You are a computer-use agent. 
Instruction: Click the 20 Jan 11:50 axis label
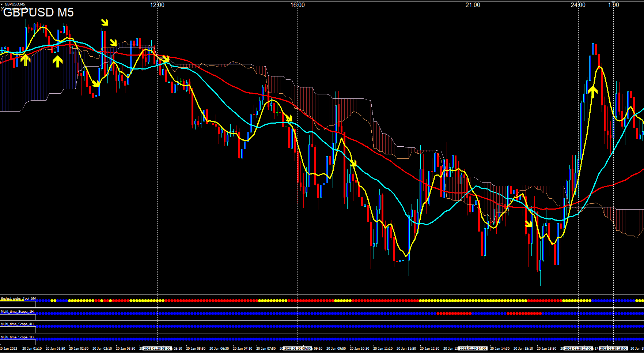[406, 349]
